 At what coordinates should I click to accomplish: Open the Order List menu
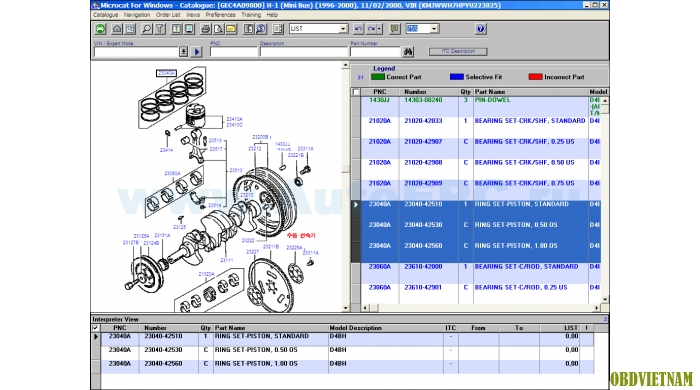click(168, 15)
